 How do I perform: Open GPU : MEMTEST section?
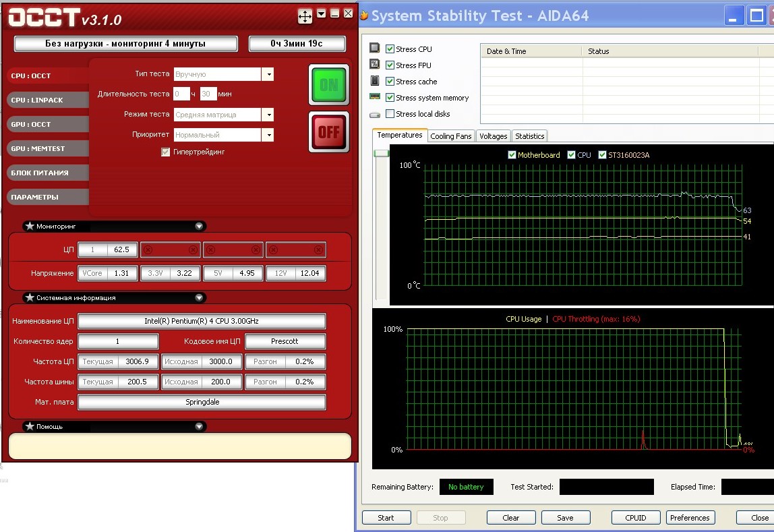point(48,148)
